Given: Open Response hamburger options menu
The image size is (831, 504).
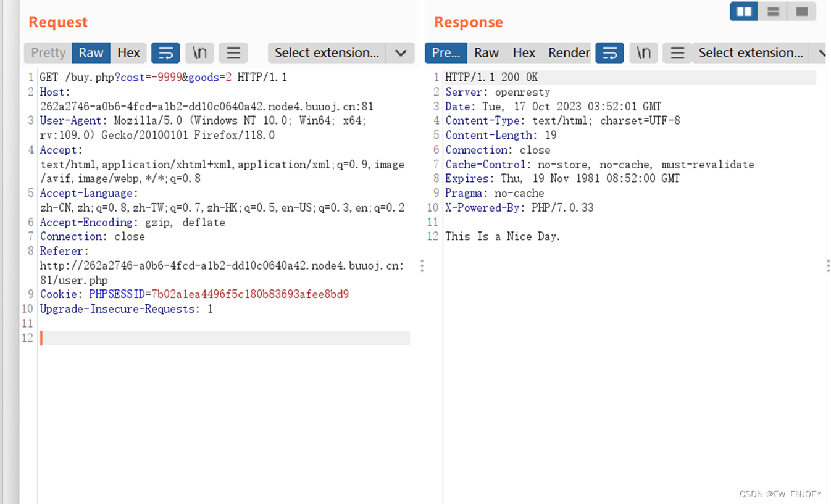Looking at the screenshot, I should [x=677, y=52].
